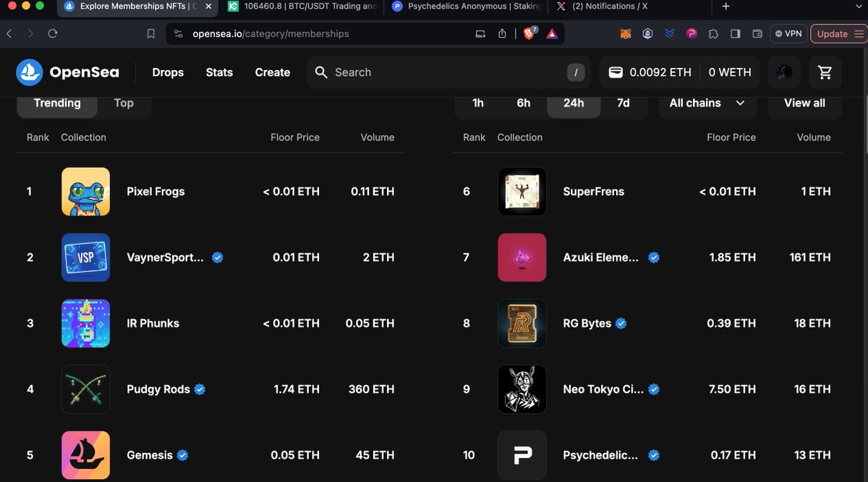The height and width of the screenshot is (482, 868).
Task: Open the browser hamburger menu
Action: (859, 33)
